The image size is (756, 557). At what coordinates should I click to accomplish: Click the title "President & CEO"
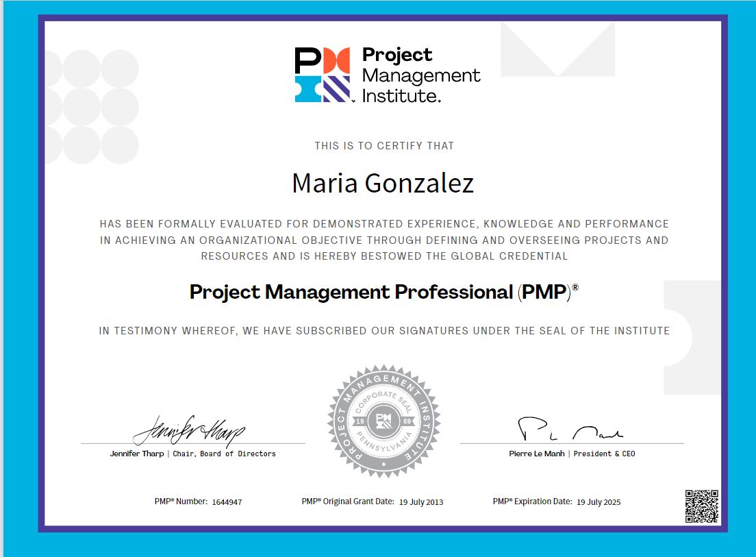click(x=604, y=454)
